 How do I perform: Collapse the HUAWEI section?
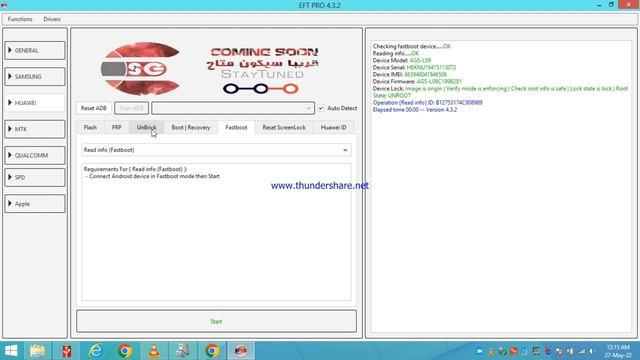point(35,103)
